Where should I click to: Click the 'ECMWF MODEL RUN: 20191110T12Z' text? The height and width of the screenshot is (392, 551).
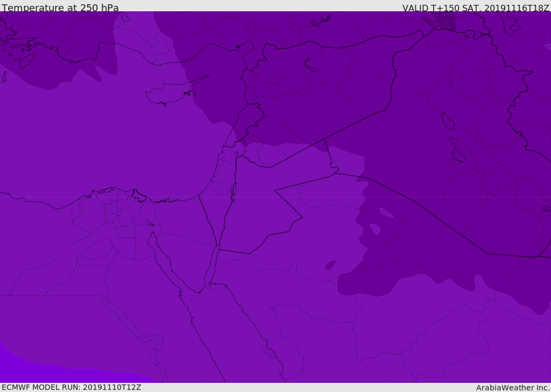tap(72, 387)
